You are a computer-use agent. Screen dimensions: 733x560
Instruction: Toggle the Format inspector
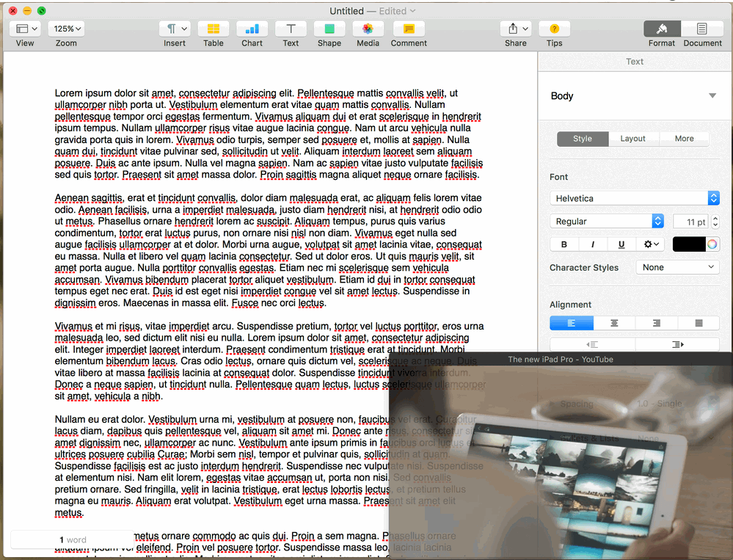[x=662, y=29]
